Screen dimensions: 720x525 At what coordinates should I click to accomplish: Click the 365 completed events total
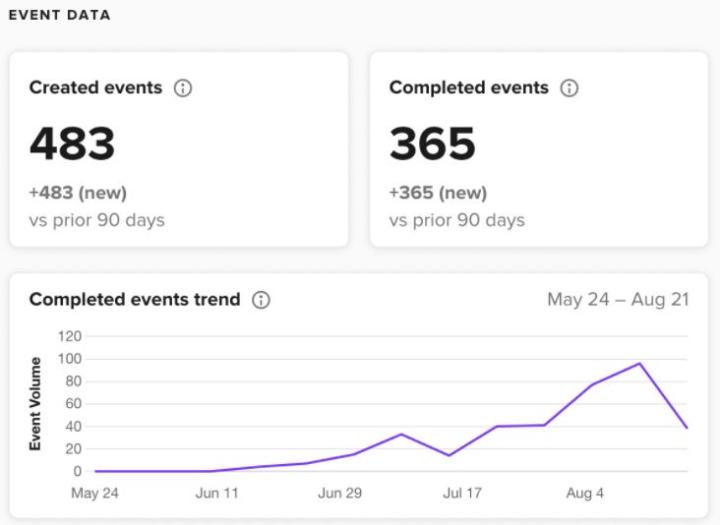click(x=432, y=143)
